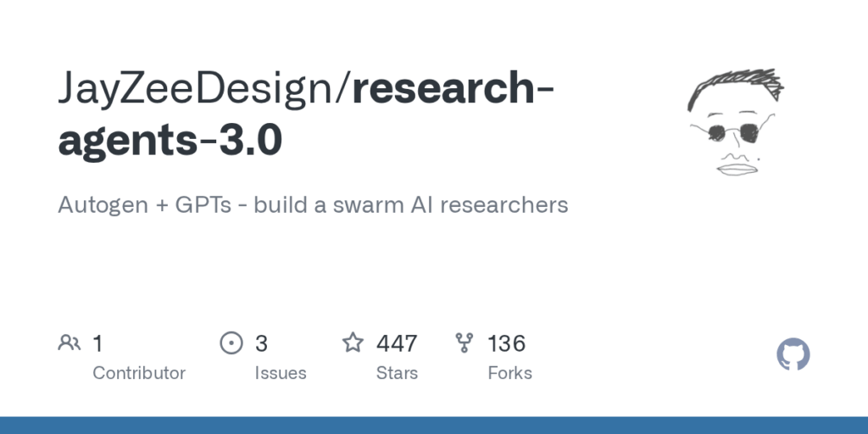The height and width of the screenshot is (434, 868).
Task: Click the 447 stars count
Action: coord(397,344)
